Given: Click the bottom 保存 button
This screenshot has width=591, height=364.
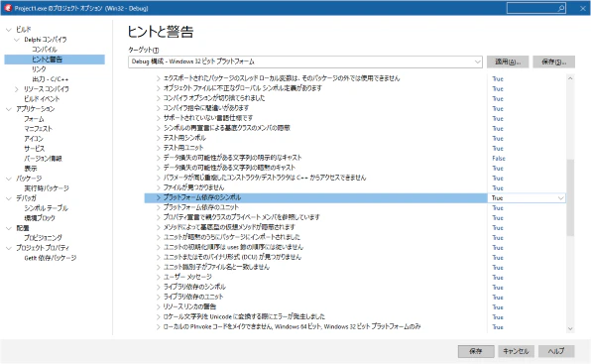Looking at the screenshot, I should [x=476, y=351].
